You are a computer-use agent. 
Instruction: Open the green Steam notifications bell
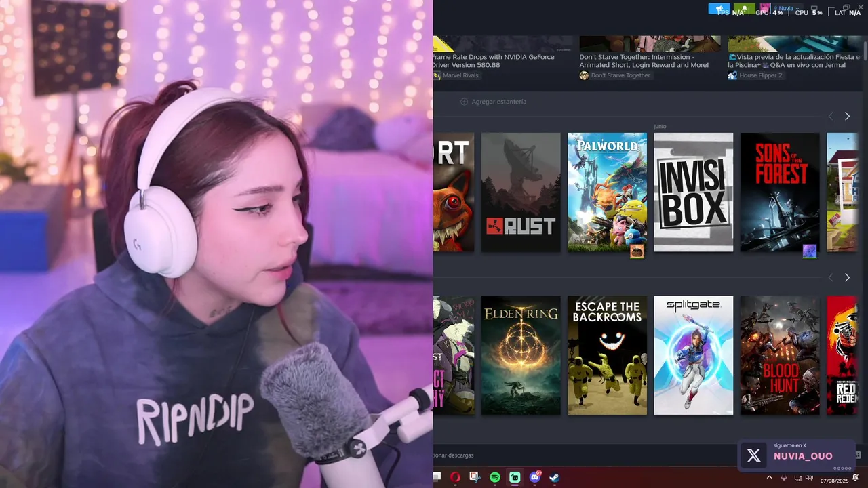tap(745, 9)
